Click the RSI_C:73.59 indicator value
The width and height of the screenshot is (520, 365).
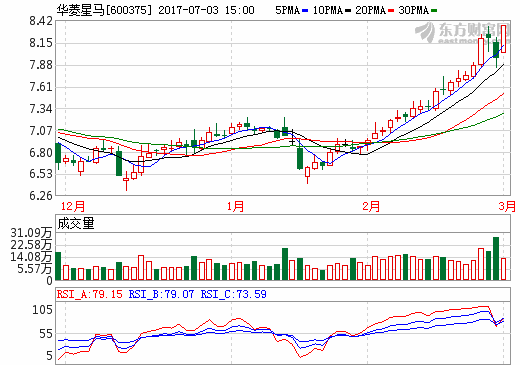coord(233,294)
